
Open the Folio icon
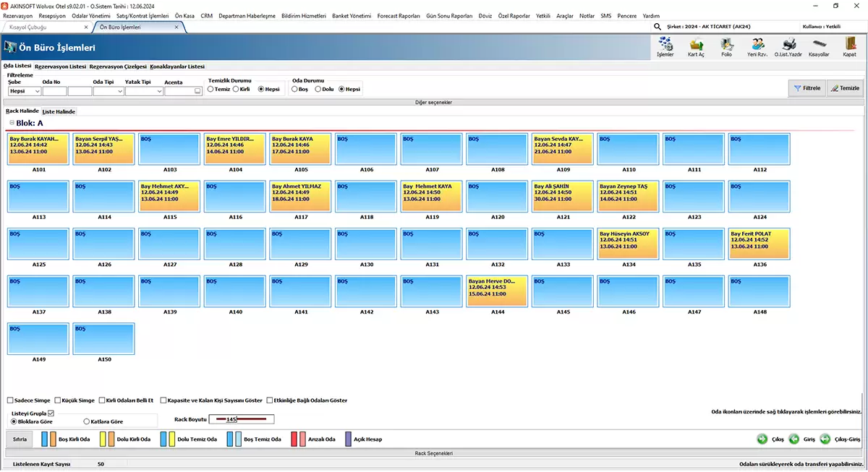click(x=726, y=45)
